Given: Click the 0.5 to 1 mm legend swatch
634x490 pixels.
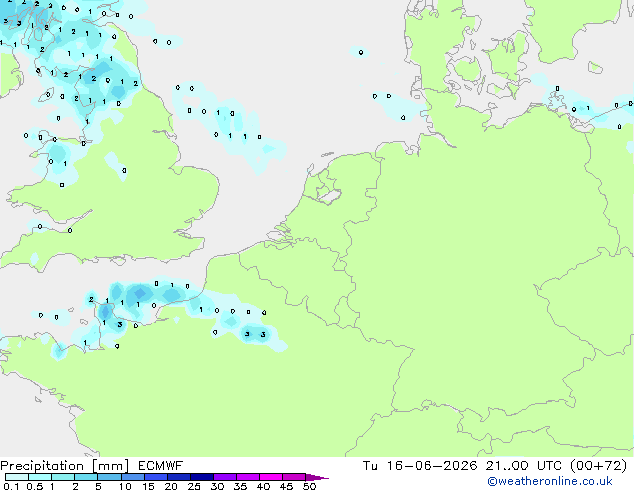Looking at the screenshot, I should 40,477.
